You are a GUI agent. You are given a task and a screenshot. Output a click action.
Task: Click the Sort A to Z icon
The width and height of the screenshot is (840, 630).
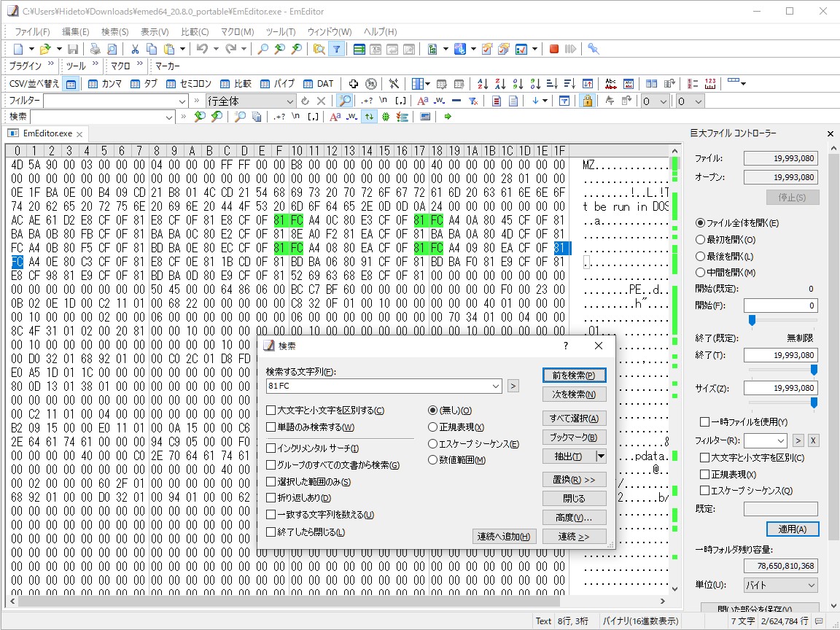(x=483, y=84)
